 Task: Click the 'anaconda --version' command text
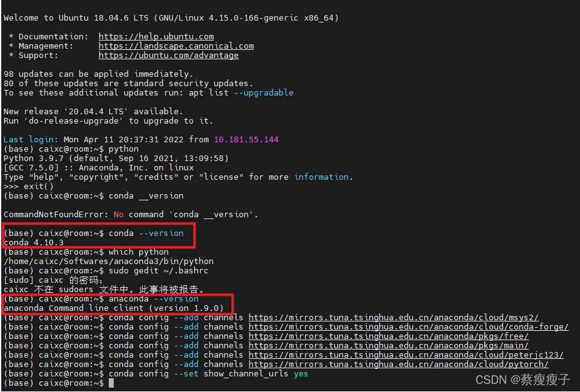click(154, 299)
